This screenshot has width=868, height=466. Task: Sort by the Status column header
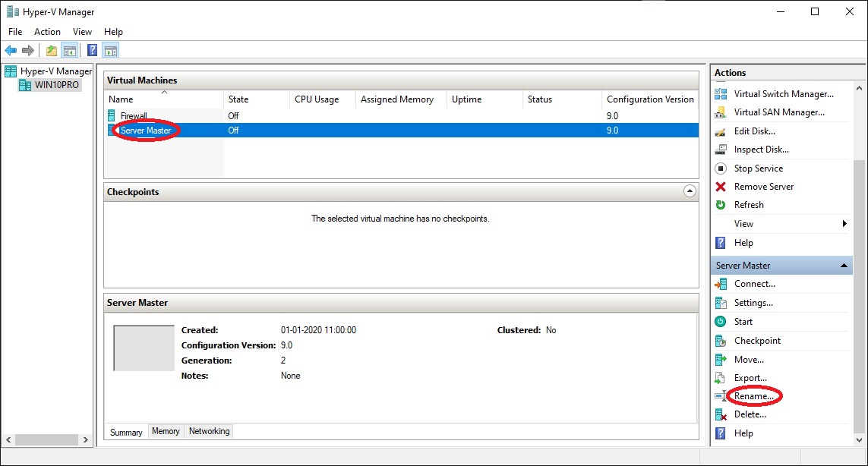point(563,99)
